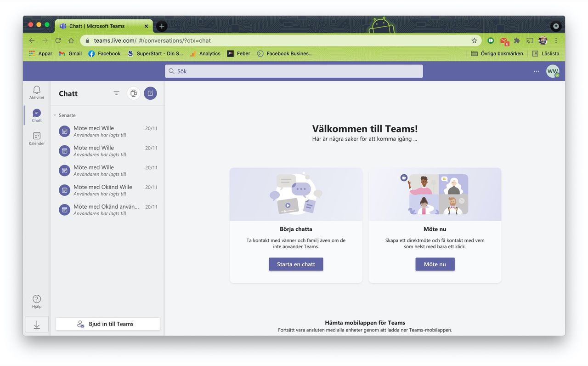This screenshot has height=366, width=588.
Task: Open the Feber bookmark
Action: (238, 54)
